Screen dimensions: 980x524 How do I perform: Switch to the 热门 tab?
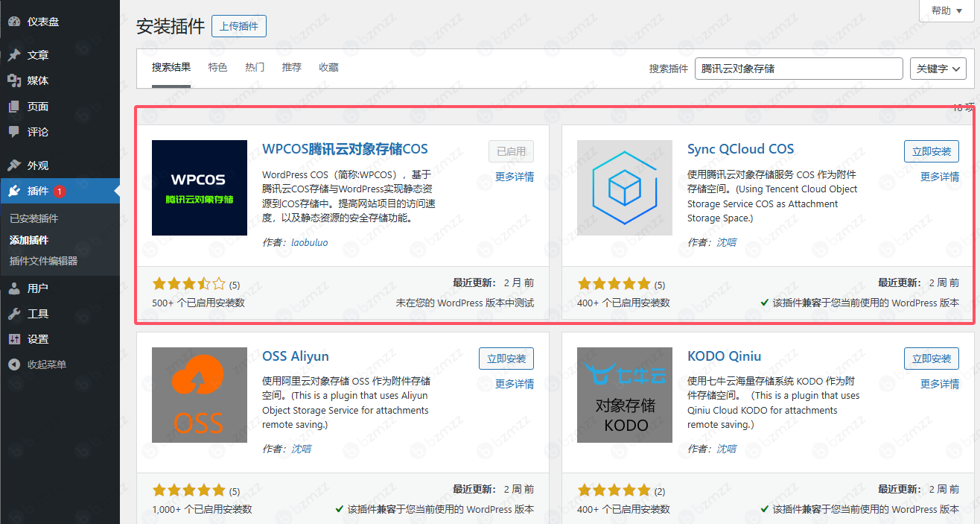point(255,67)
